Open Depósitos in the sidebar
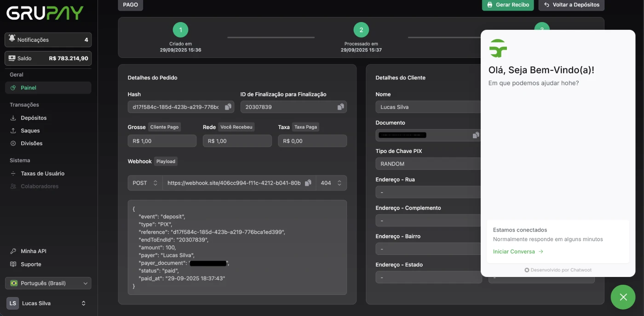Viewport: 644px width, 316px height. tap(34, 118)
